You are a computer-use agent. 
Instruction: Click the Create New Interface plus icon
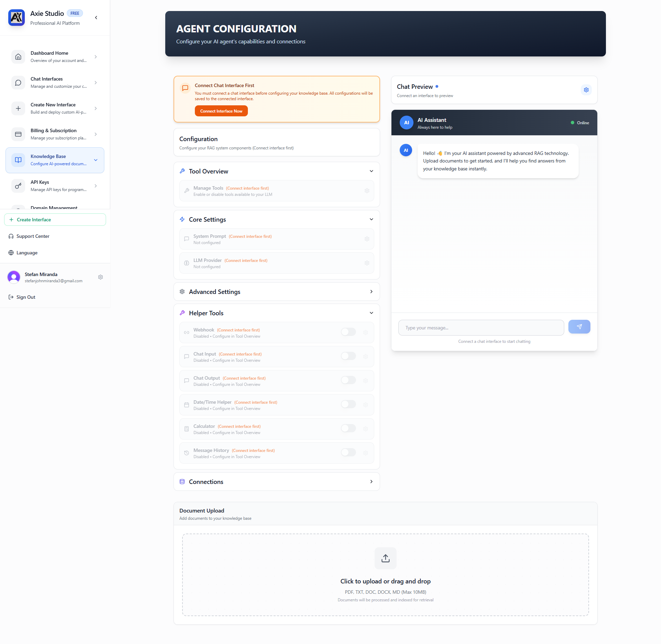18,108
